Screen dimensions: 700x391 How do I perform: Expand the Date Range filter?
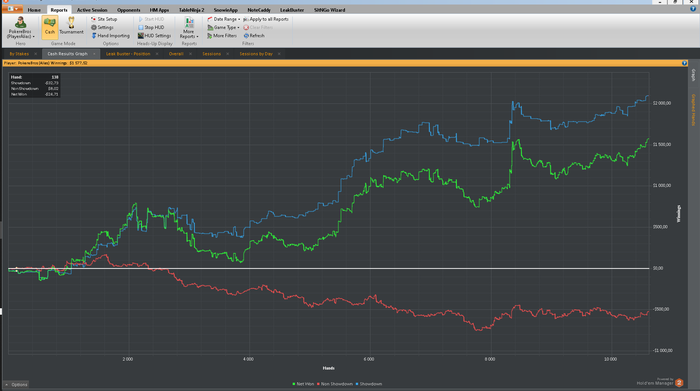223,19
